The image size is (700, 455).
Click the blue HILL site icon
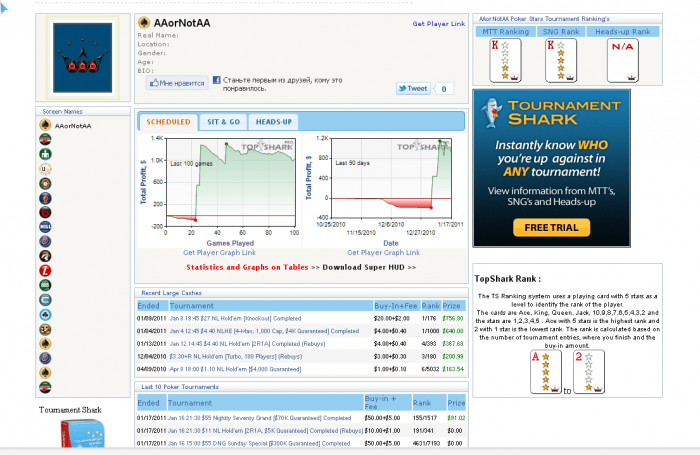tap(45, 227)
